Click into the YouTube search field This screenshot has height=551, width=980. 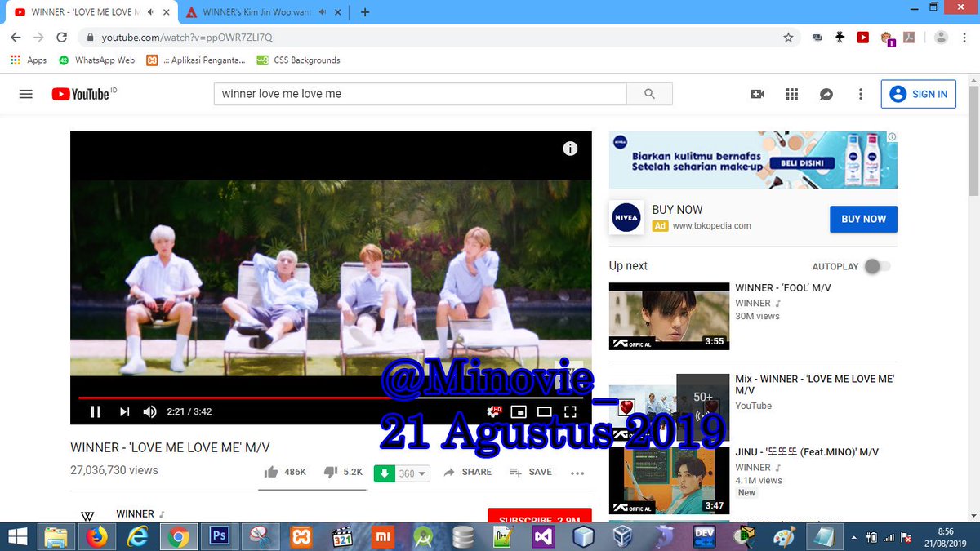420,94
